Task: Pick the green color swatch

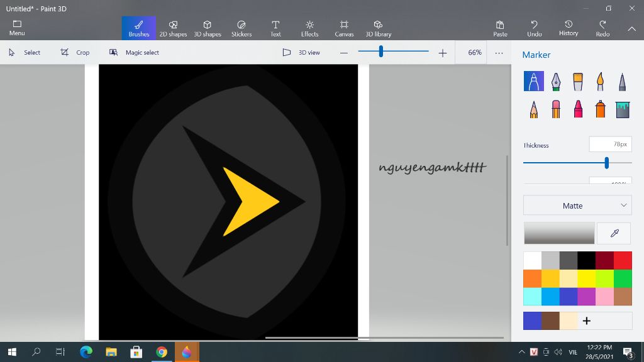Action: (x=623, y=278)
